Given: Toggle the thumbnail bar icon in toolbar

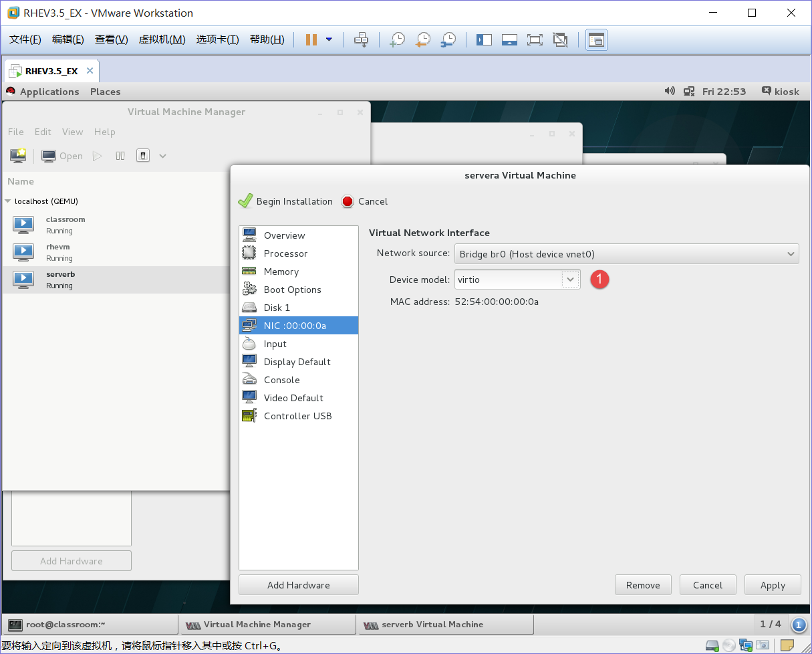Looking at the screenshot, I should 509,39.
